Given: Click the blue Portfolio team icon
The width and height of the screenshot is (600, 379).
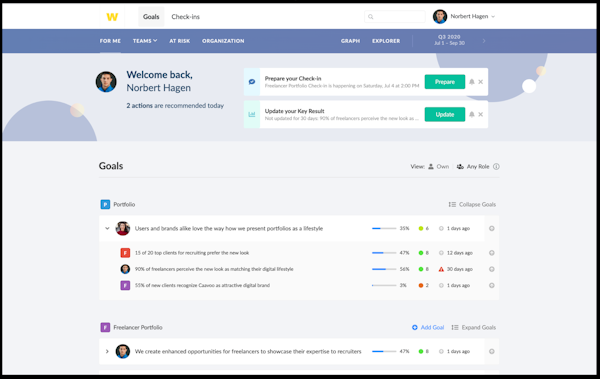Looking at the screenshot, I should point(105,204).
